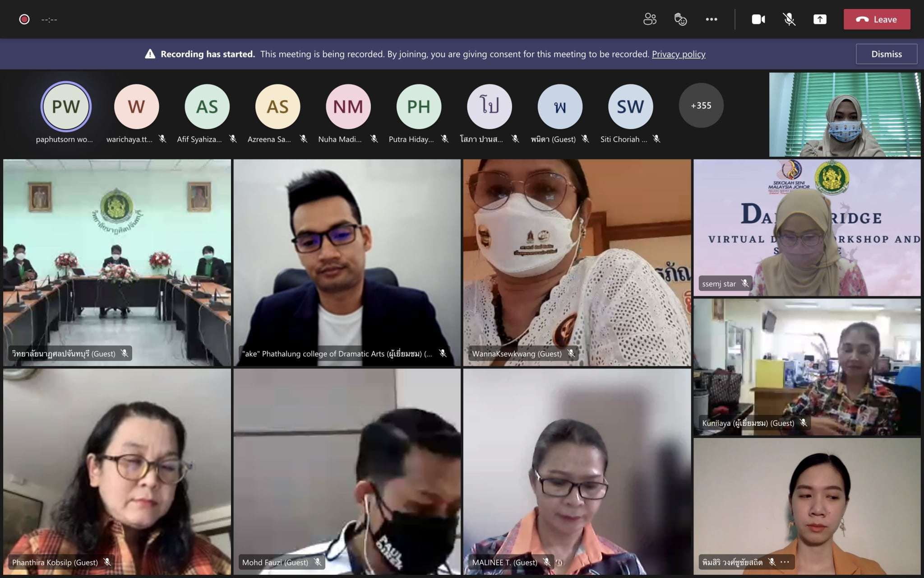
Task: Open the reactions and raise hand icon
Action: coord(680,19)
